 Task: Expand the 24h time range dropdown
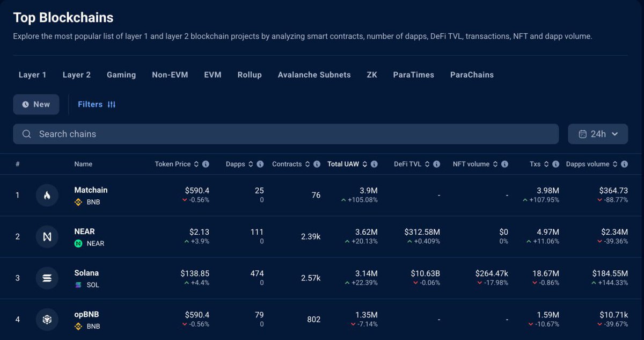pyautogui.click(x=598, y=134)
